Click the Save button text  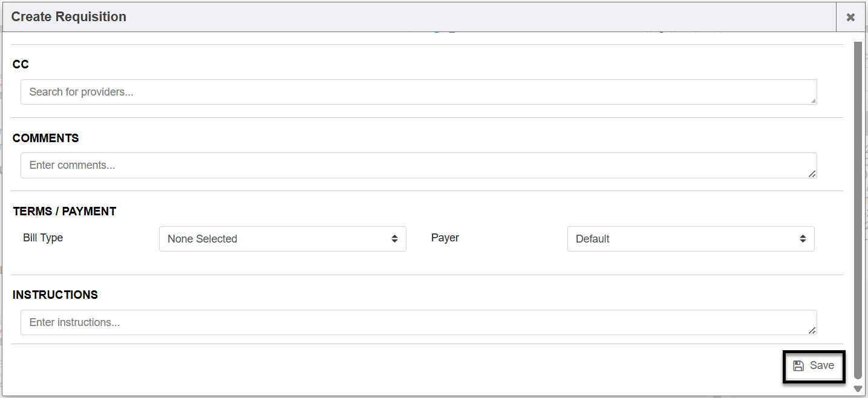tap(821, 365)
